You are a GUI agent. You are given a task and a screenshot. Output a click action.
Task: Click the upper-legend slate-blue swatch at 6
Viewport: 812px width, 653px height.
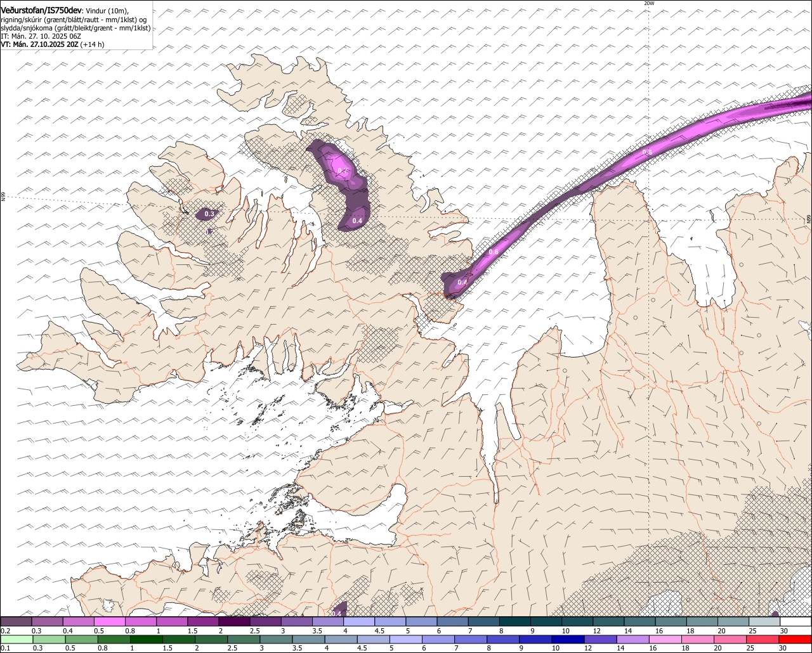tap(453, 621)
